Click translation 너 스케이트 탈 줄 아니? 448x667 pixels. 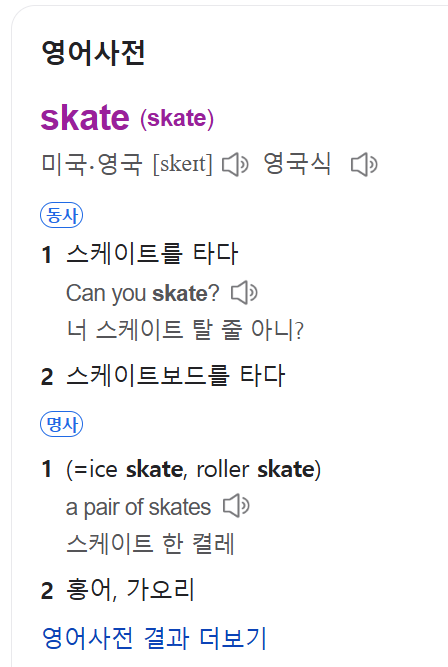[x=185, y=330]
